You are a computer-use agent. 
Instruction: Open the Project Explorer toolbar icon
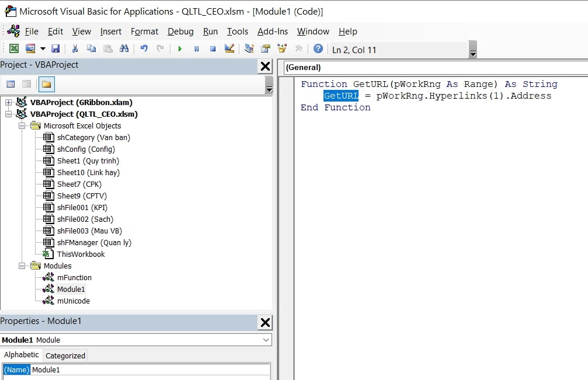click(249, 49)
